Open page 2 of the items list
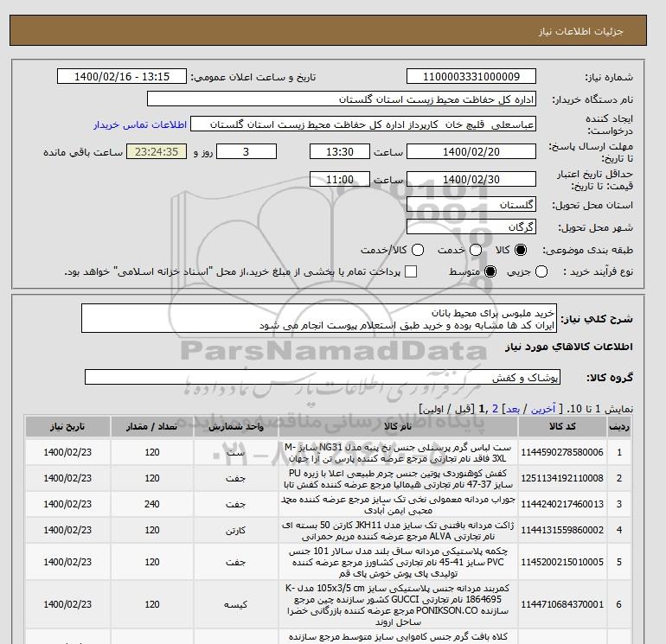The width and height of the screenshot is (666, 644). point(495,409)
